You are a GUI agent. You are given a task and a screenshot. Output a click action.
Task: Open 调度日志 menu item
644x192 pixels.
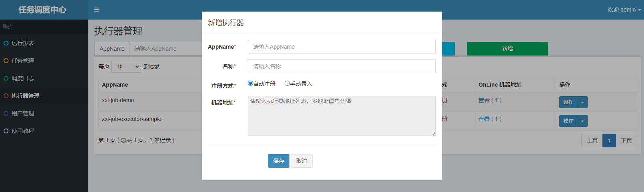point(44,78)
